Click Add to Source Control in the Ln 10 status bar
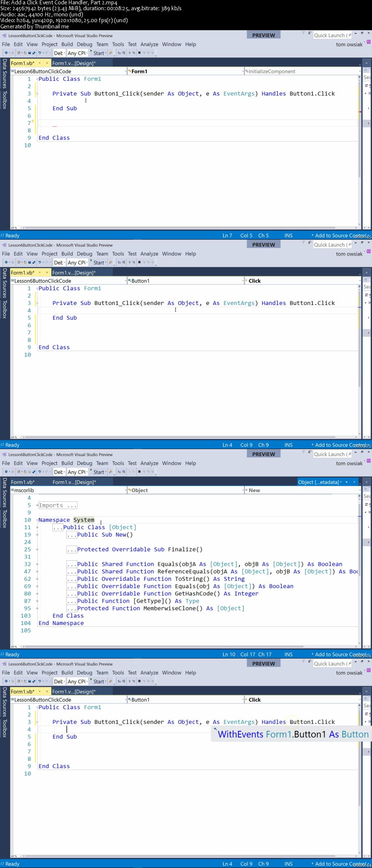The image size is (372, 868). (x=341, y=655)
